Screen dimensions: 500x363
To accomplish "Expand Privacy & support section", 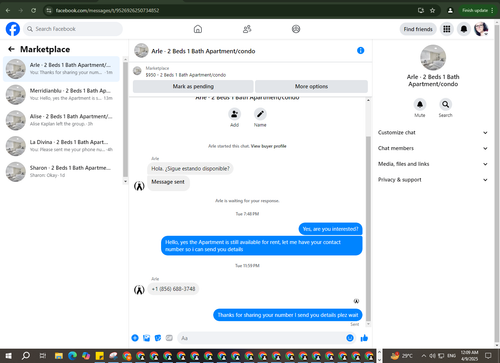I will coord(433,180).
